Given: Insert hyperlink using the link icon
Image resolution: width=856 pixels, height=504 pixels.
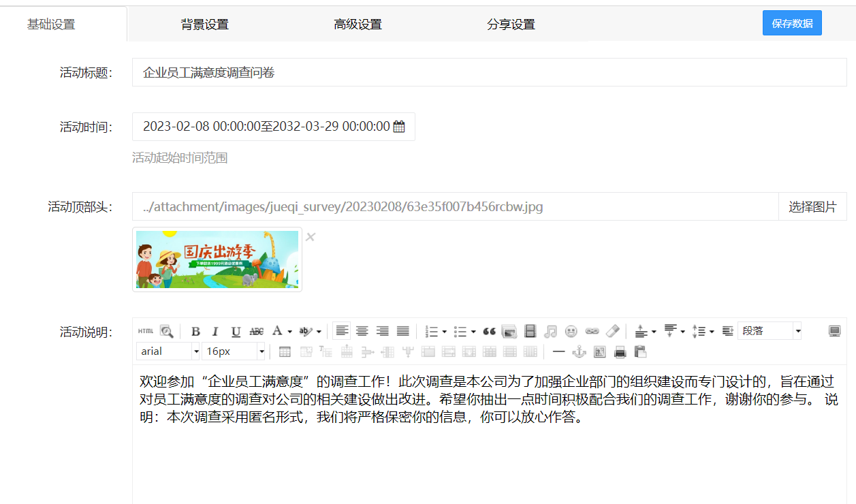Looking at the screenshot, I should (x=592, y=332).
